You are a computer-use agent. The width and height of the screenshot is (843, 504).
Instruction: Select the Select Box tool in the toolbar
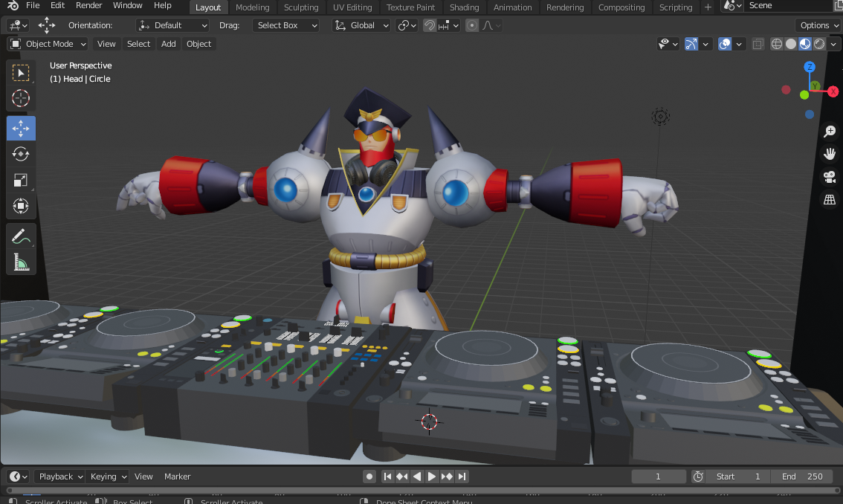21,73
